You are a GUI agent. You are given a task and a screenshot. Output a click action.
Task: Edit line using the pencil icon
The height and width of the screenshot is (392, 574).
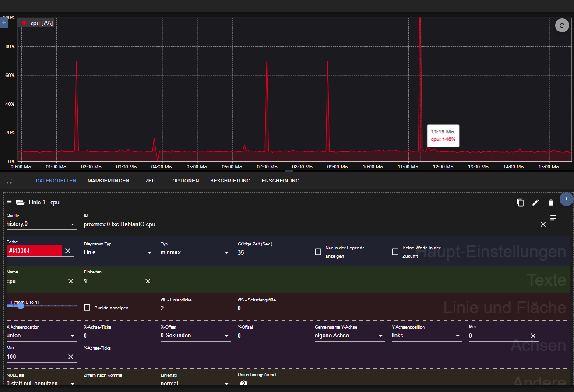[535, 202]
